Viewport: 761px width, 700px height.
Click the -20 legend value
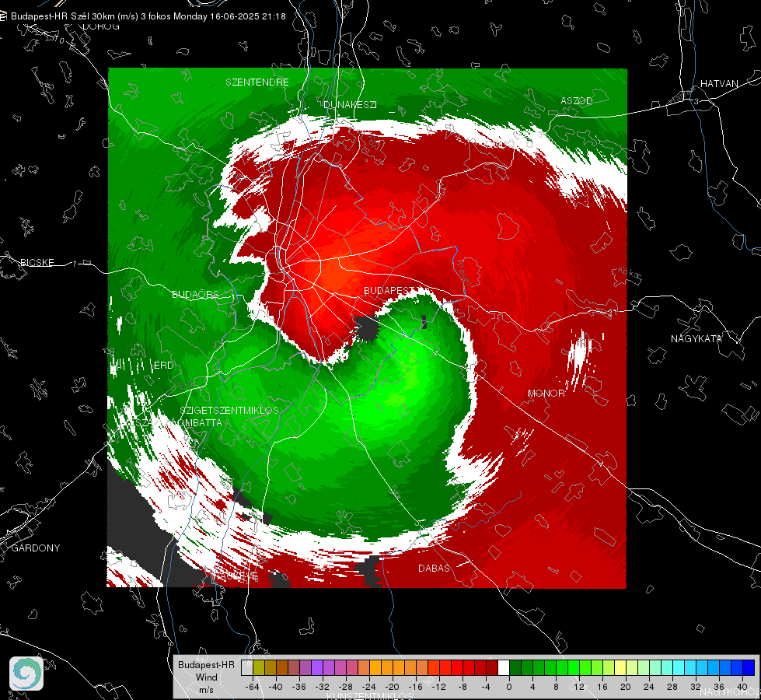coord(392,687)
